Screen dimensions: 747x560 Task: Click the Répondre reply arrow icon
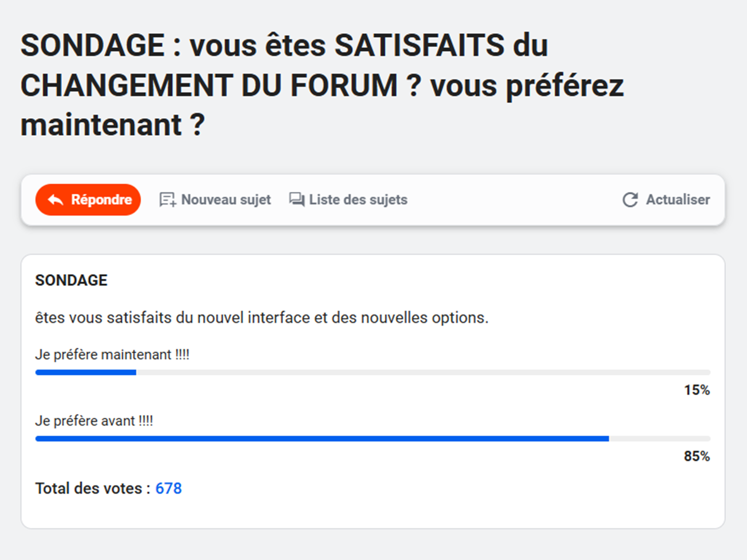coord(56,200)
